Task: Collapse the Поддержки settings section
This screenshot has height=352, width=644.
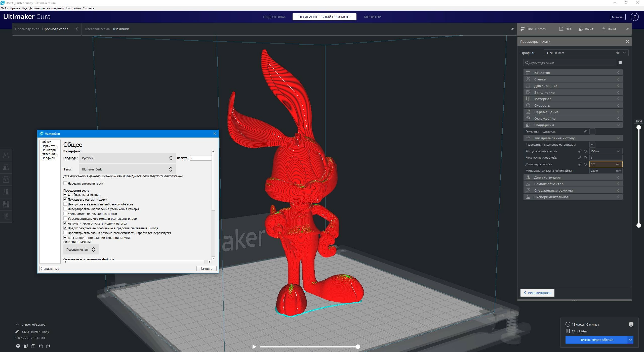Action: [x=573, y=125]
